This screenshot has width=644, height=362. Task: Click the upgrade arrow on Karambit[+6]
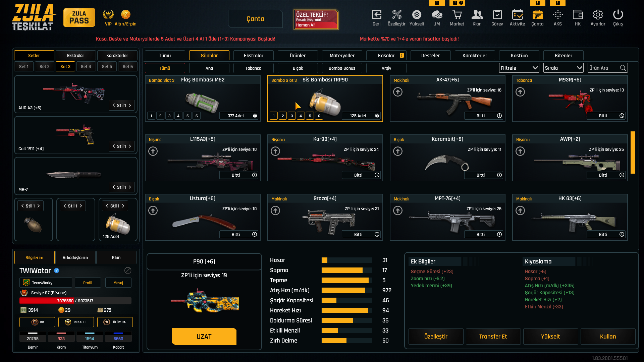(398, 151)
